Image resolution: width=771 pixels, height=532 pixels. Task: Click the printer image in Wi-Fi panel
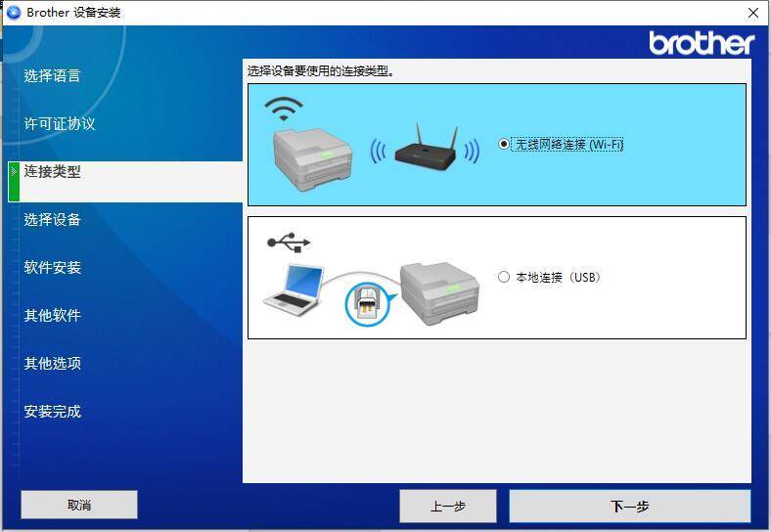[x=312, y=159]
